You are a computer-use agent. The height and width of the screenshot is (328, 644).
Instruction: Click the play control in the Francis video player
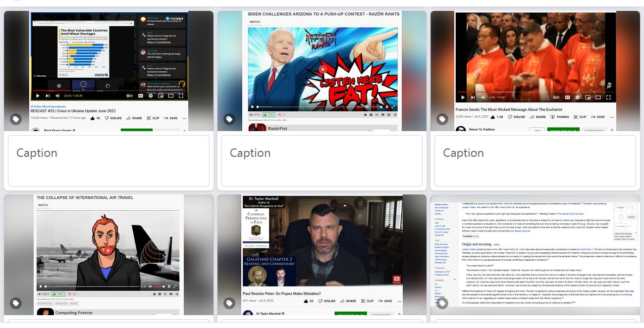(463, 97)
